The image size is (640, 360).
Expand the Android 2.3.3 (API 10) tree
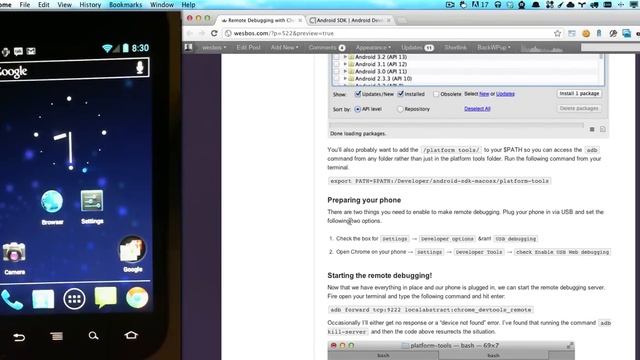click(345, 78)
